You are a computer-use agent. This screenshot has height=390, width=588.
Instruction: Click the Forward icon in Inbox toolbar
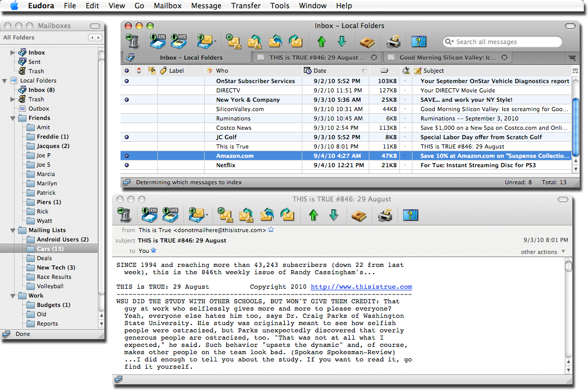click(296, 41)
